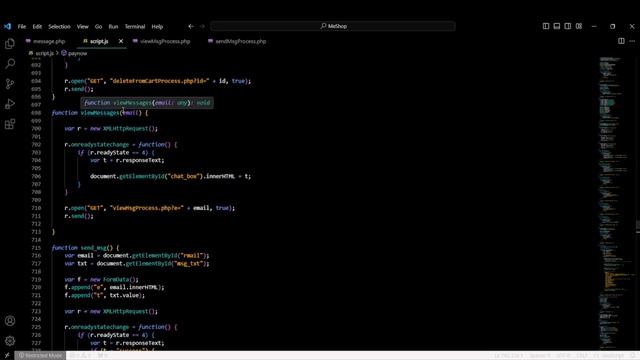Open the Run menu
This screenshot has width=640, height=360.
(113, 27)
